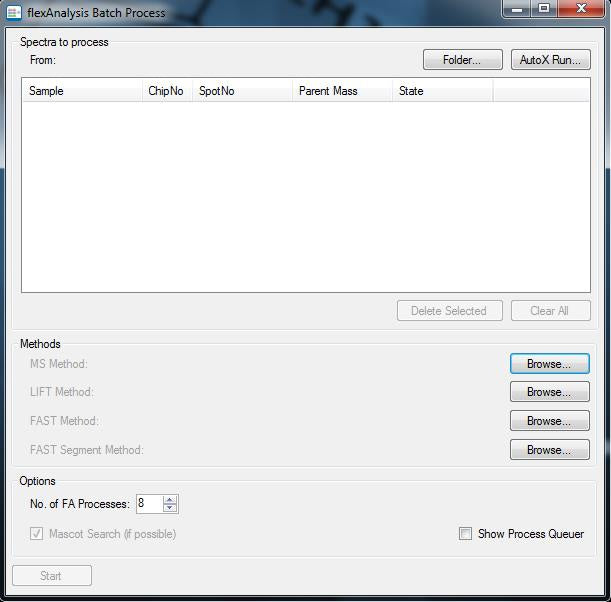
Task: Click the State column header
Action: click(443, 91)
